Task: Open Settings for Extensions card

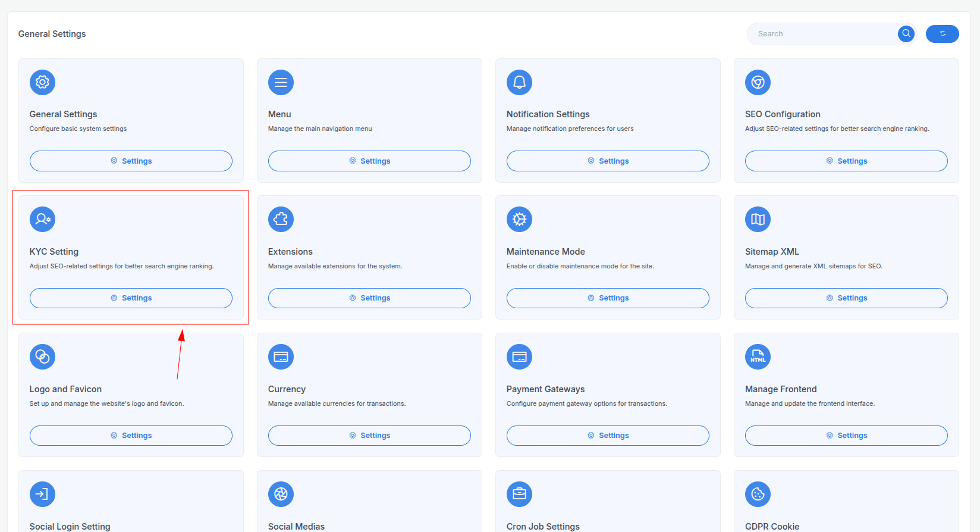Action: 369,298
